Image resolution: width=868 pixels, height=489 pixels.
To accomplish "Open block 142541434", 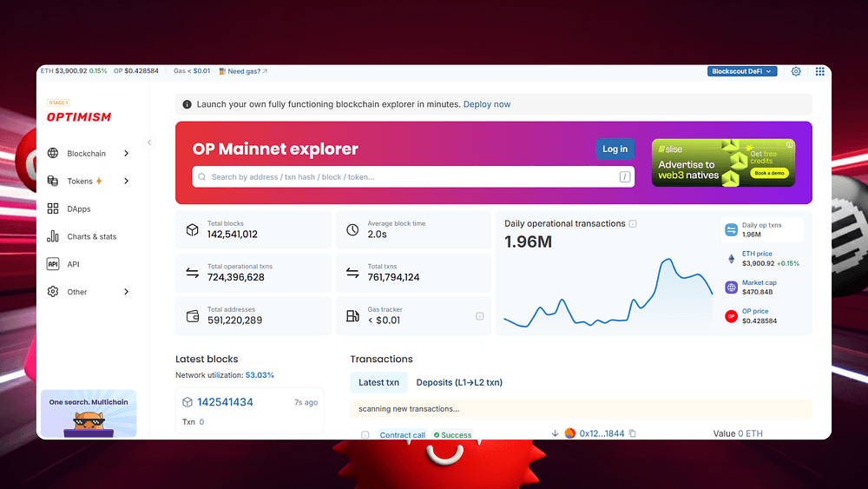I will (225, 403).
